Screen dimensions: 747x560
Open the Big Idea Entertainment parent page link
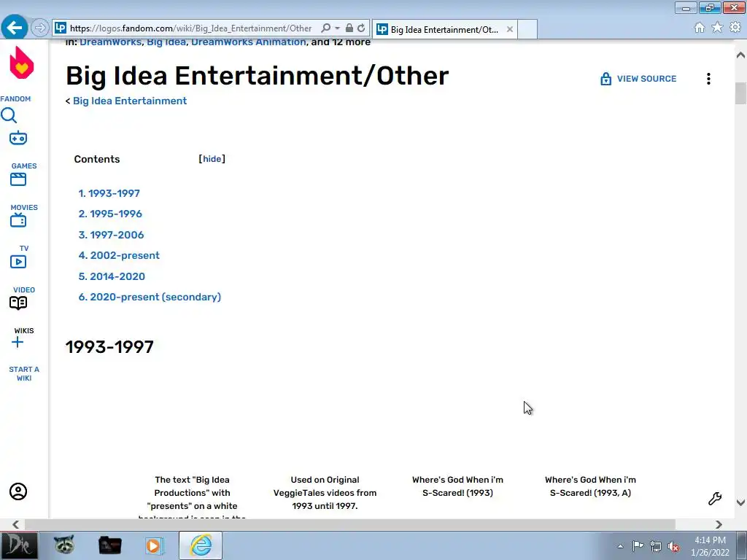pyautogui.click(x=130, y=101)
